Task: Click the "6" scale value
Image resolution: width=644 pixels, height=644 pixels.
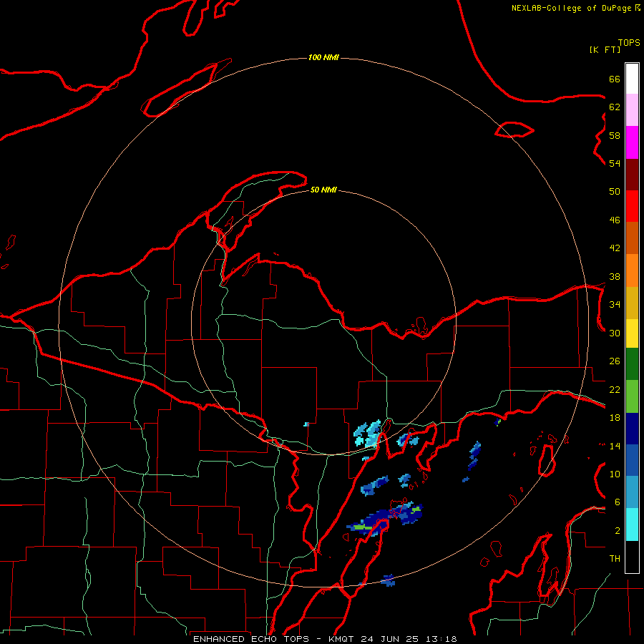Action: (618, 502)
